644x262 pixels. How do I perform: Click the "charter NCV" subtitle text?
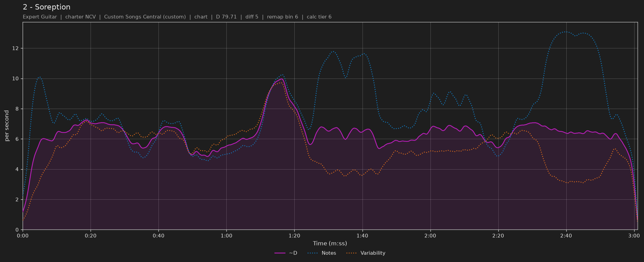pos(80,17)
